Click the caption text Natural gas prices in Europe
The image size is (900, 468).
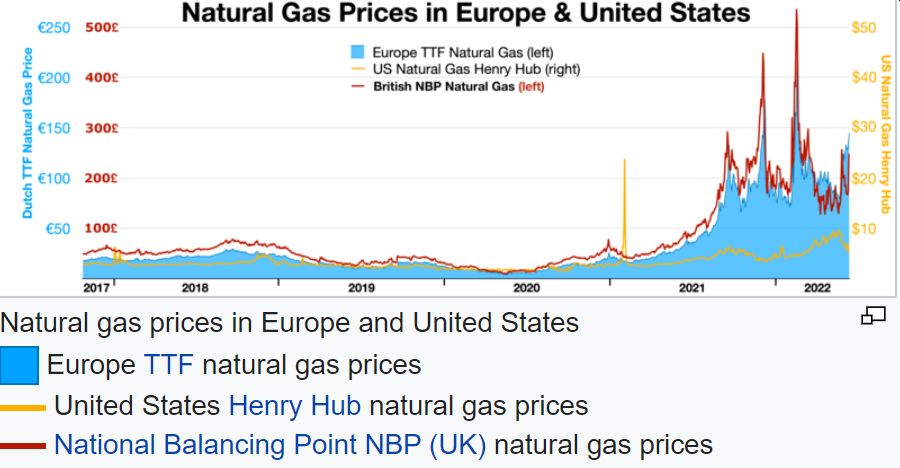coord(290,323)
